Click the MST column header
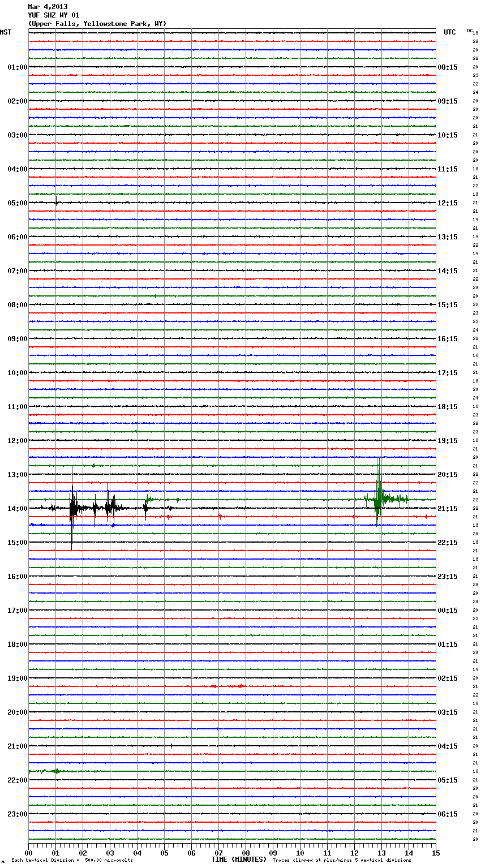The height and width of the screenshot is (868, 481). [6, 32]
